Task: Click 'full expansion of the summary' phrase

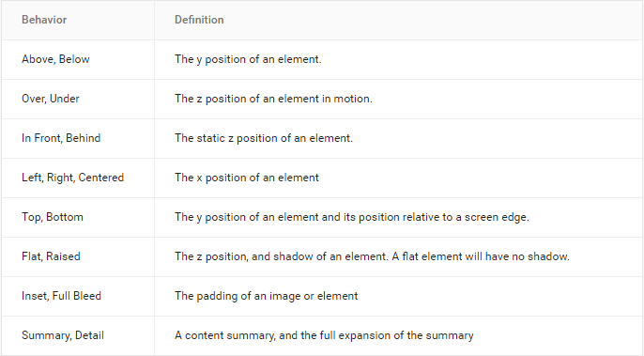Action: (x=396, y=335)
